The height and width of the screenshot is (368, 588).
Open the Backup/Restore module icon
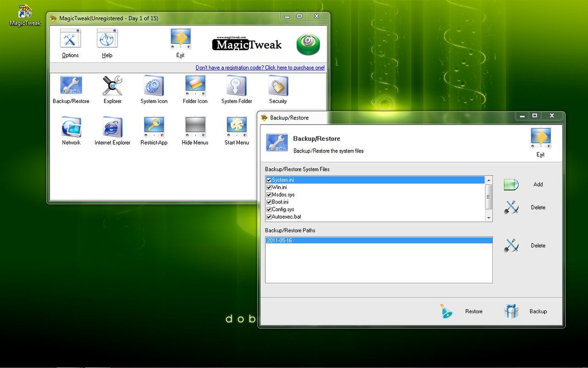71,86
